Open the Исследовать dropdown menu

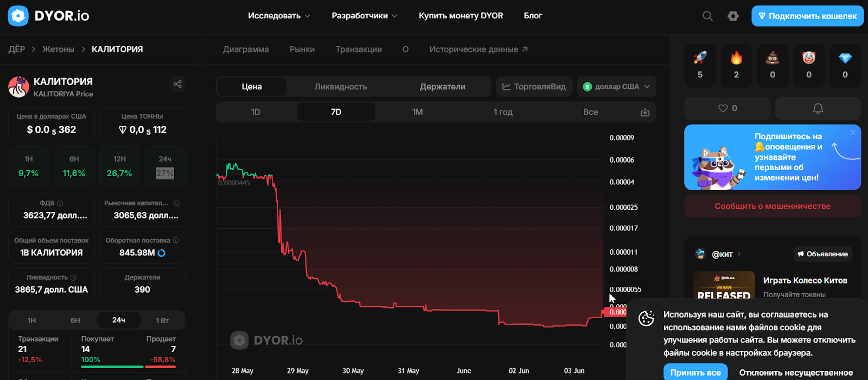click(x=279, y=16)
